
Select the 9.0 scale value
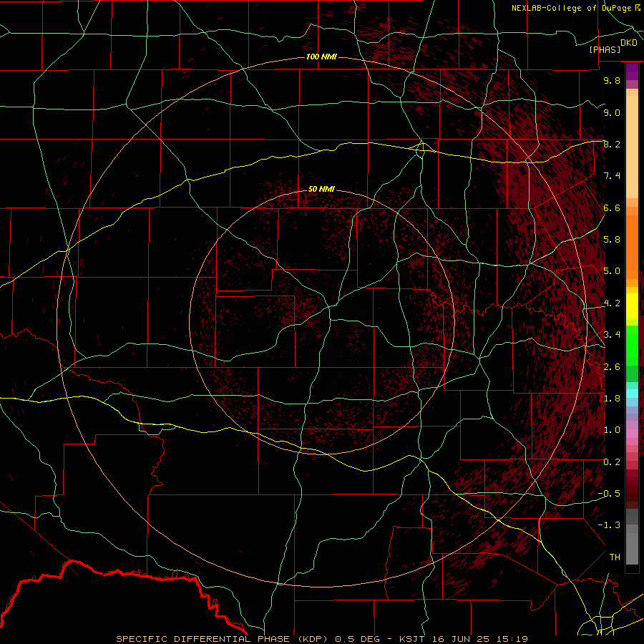(612, 112)
